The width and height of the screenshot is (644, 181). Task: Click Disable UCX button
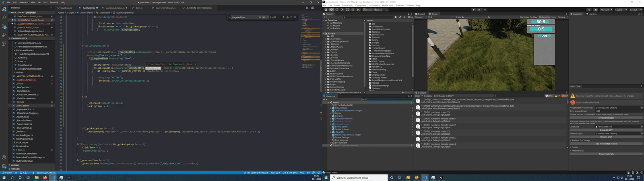[606, 137]
